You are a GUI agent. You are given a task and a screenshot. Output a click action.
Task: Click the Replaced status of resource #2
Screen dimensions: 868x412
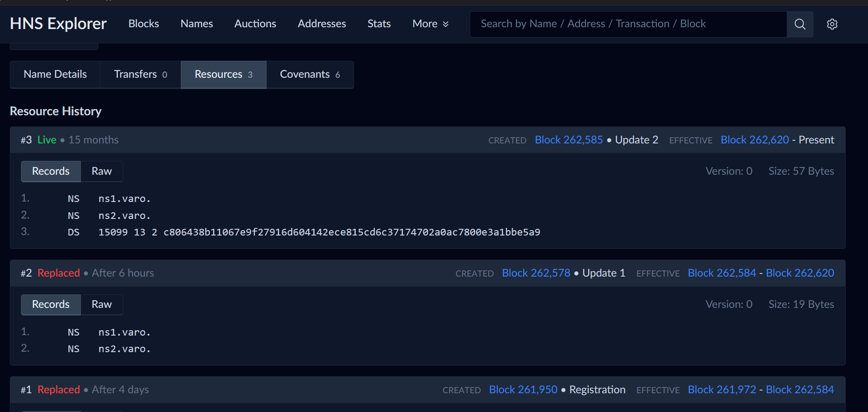58,273
